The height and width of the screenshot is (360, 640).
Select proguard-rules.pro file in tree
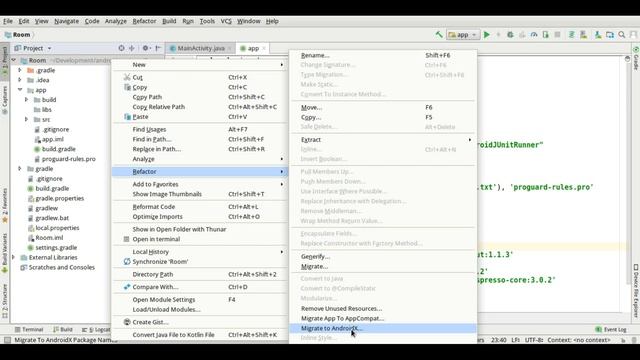[x=69, y=159]
